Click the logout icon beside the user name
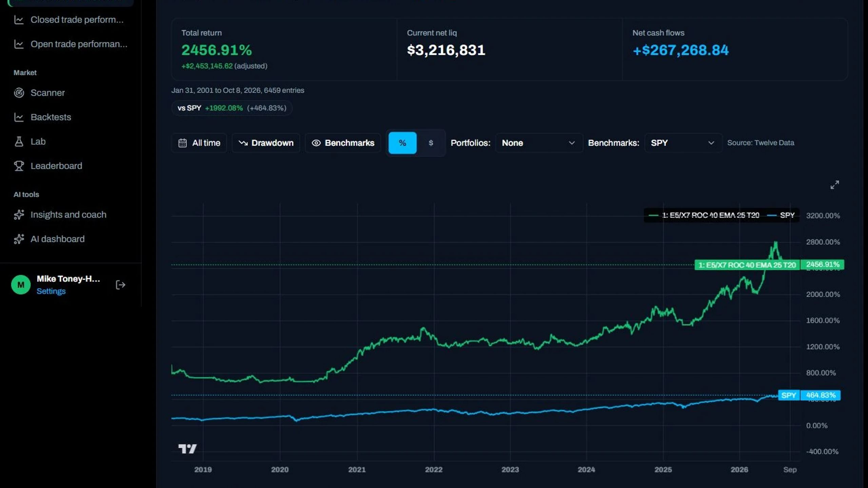This screenshot has height=488, width=868. point(120,285)
